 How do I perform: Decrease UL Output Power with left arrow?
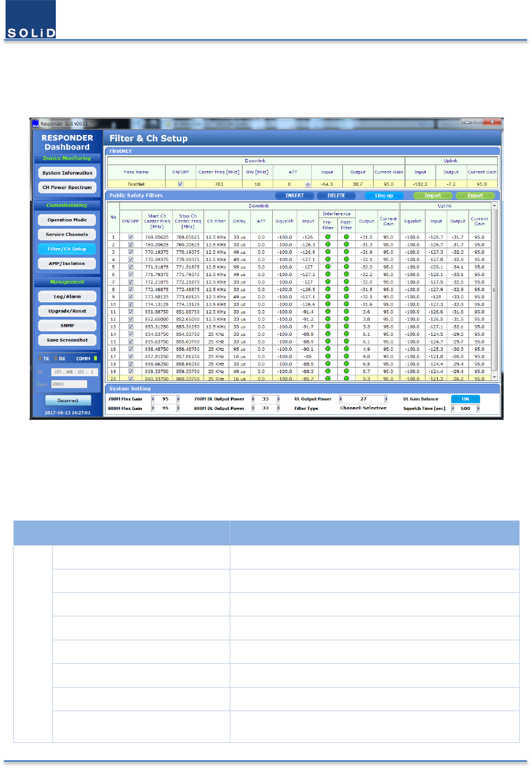[x=341, y=399]
